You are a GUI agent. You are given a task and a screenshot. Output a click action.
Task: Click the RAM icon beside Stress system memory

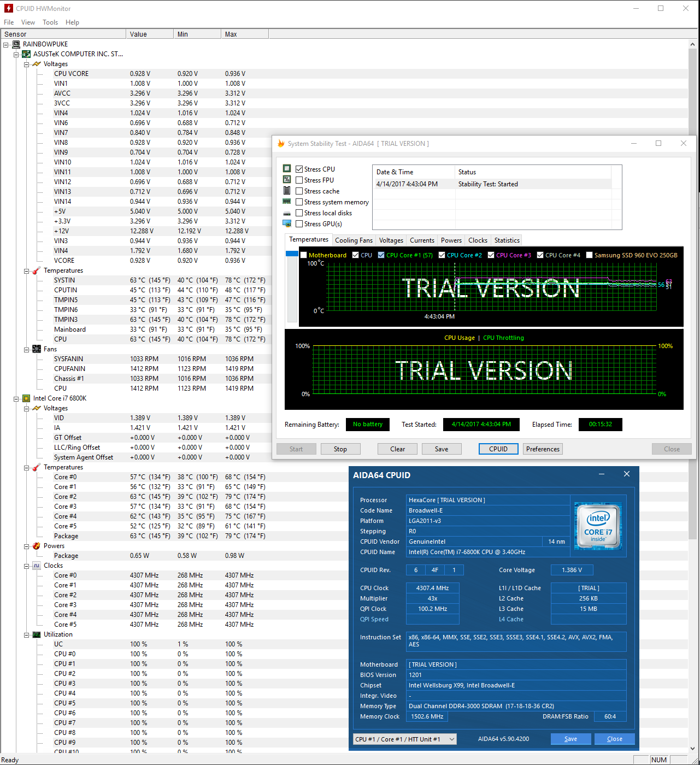287,202
